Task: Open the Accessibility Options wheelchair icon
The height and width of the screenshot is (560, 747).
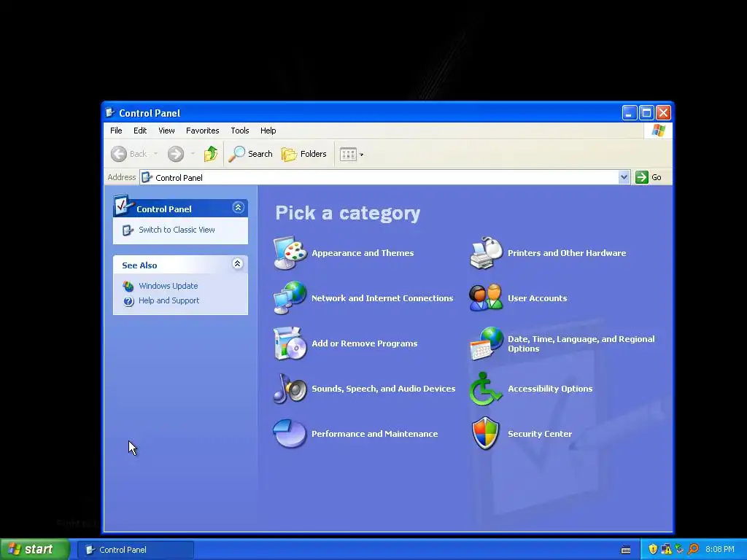Action: click(486, 389)
